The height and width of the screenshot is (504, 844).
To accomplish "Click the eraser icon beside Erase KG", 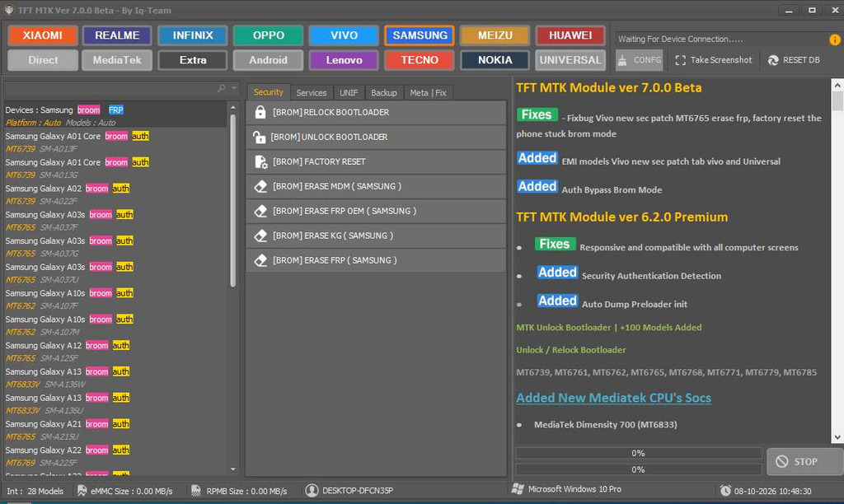I will [260, 236].
